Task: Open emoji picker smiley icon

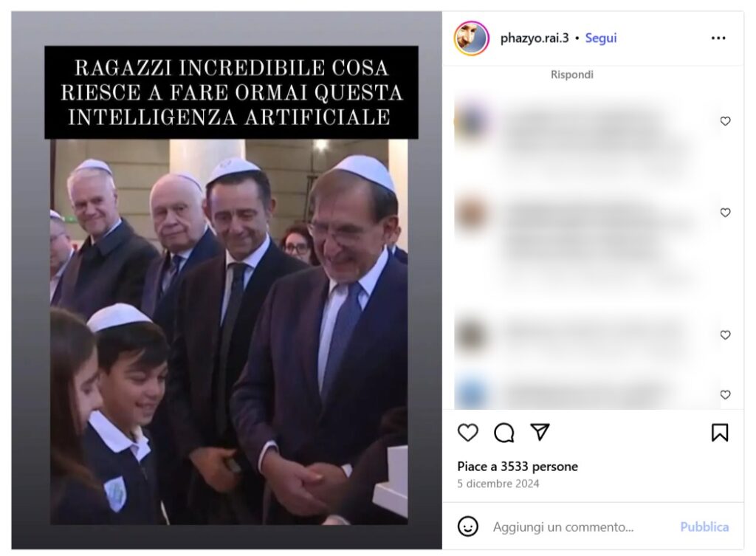Action: pos(467,526)
